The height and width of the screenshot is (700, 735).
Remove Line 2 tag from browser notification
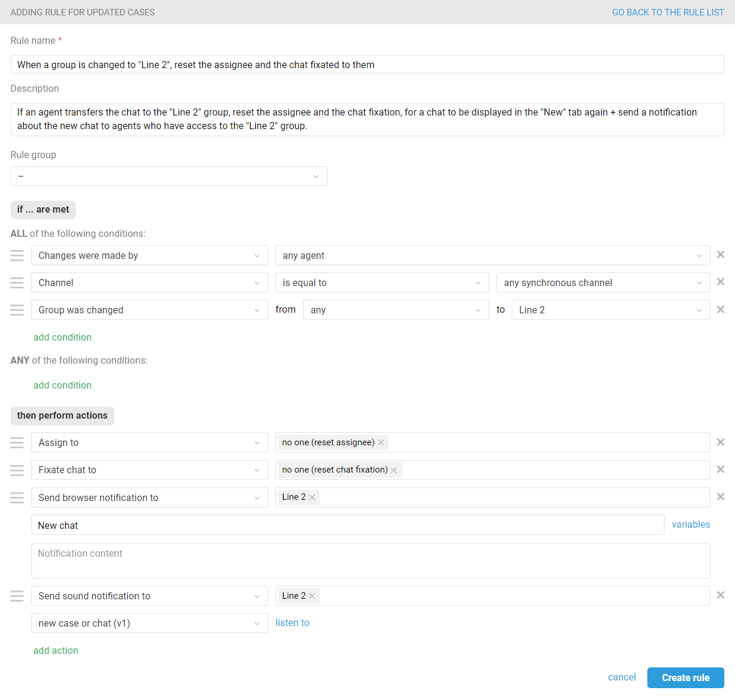[312, 497]
